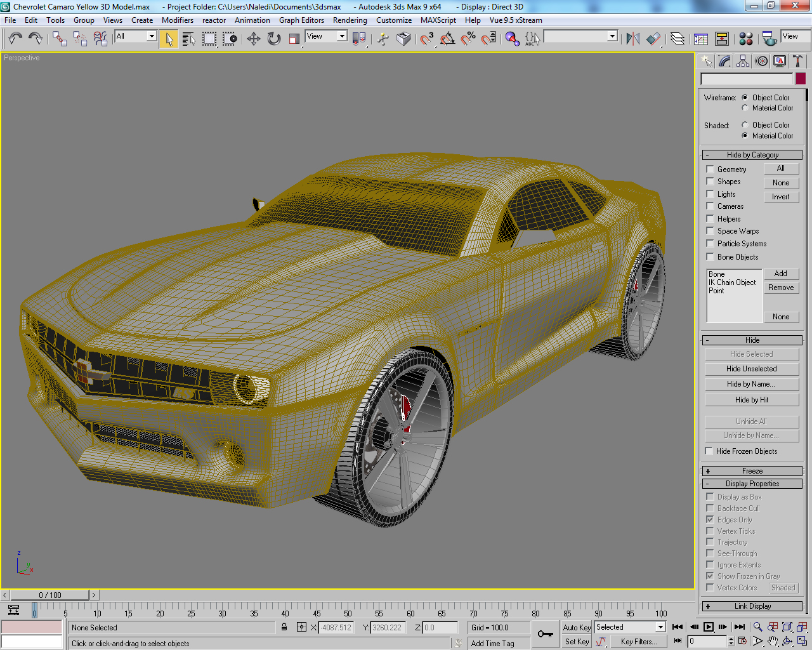Image resolution: width=812 pixels, height=650 pixels.
Task: Click the Maximize Viewport Toggle icon
Action: [802, 642]
